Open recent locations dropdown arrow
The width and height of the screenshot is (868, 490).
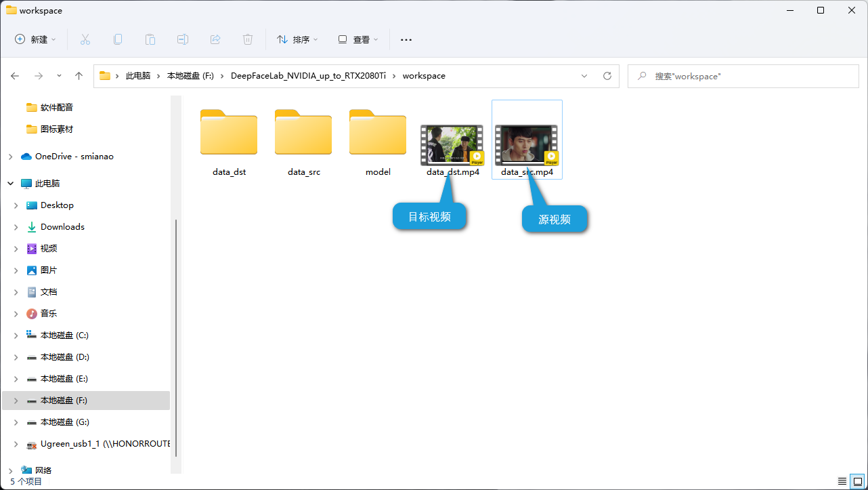point(59,76)
